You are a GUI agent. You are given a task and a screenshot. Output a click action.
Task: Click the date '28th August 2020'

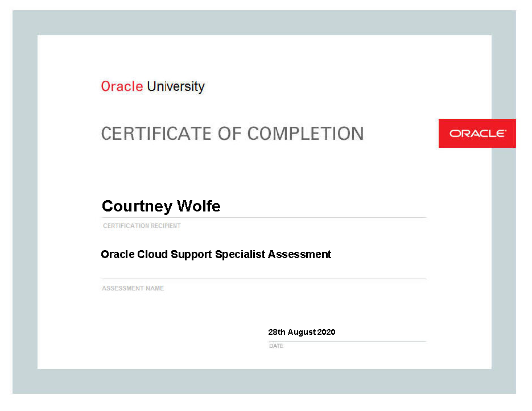302,332
